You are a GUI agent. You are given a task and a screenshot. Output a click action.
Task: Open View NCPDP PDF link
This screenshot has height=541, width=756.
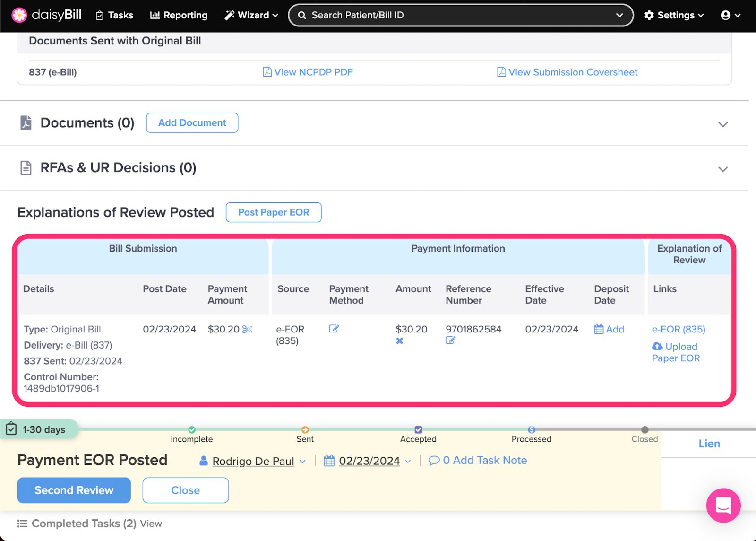308,72
